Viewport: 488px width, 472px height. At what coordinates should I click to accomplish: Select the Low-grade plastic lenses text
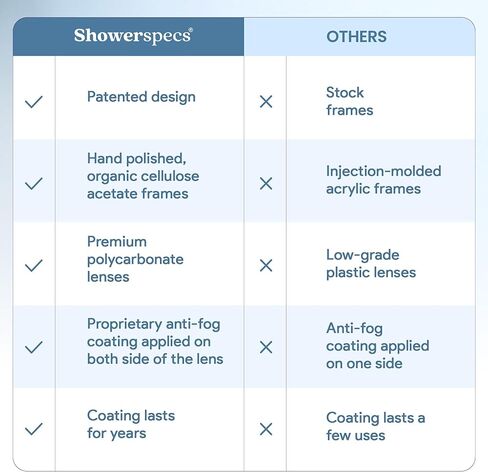[x=371, y=264]
